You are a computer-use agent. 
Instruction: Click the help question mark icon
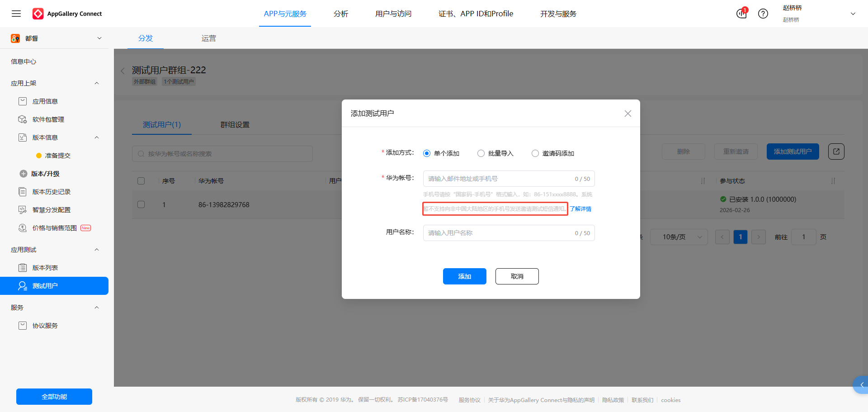(763, 14)
